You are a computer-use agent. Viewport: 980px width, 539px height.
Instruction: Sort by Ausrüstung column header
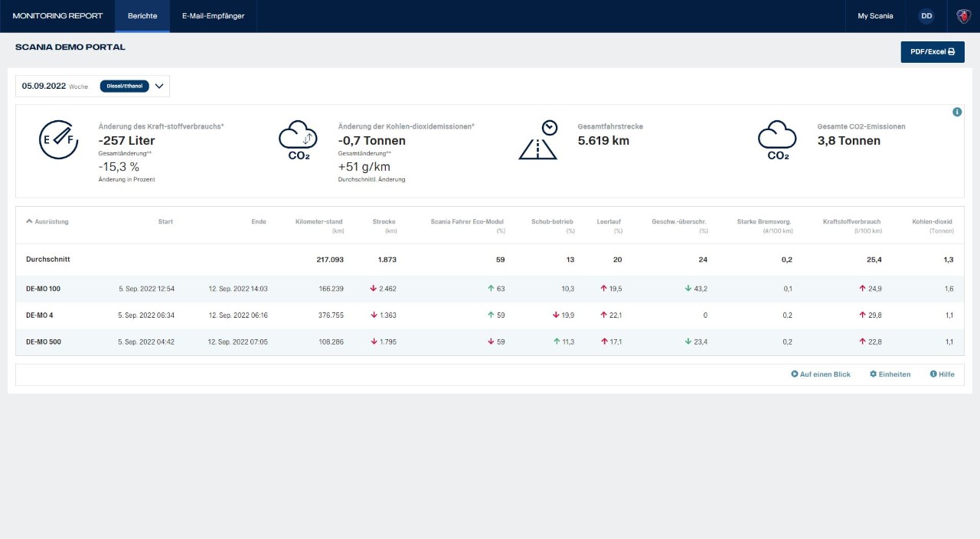[47, 221]
